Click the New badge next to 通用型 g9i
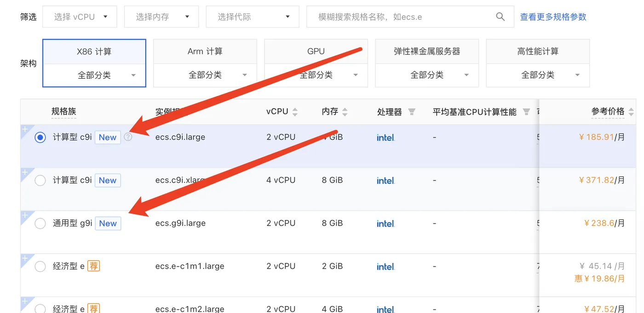This screenshot has width=644, height=313. click(108, 223)
